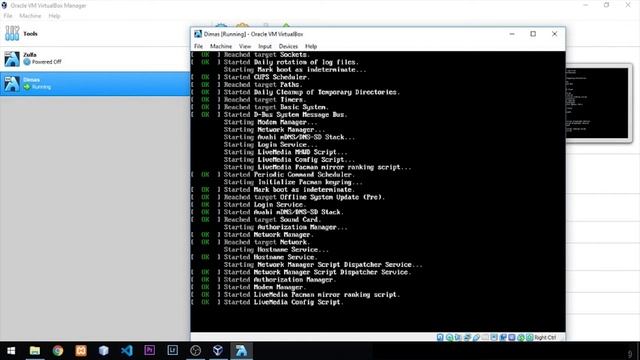Open Input menu in the Dimas VM window
The image size is (640, 360).
click(265, 46)
